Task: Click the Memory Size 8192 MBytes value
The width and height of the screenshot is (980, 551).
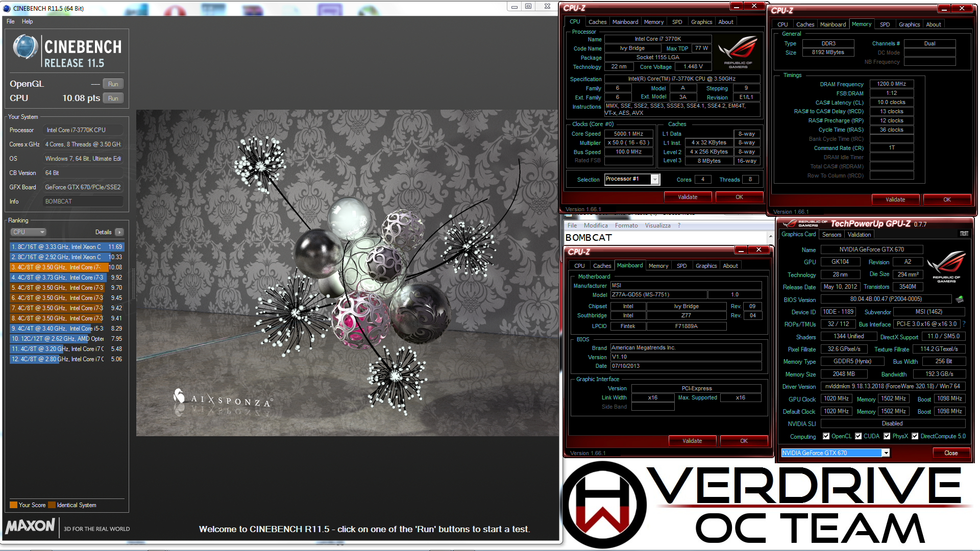Action: (x=828, y=53)
